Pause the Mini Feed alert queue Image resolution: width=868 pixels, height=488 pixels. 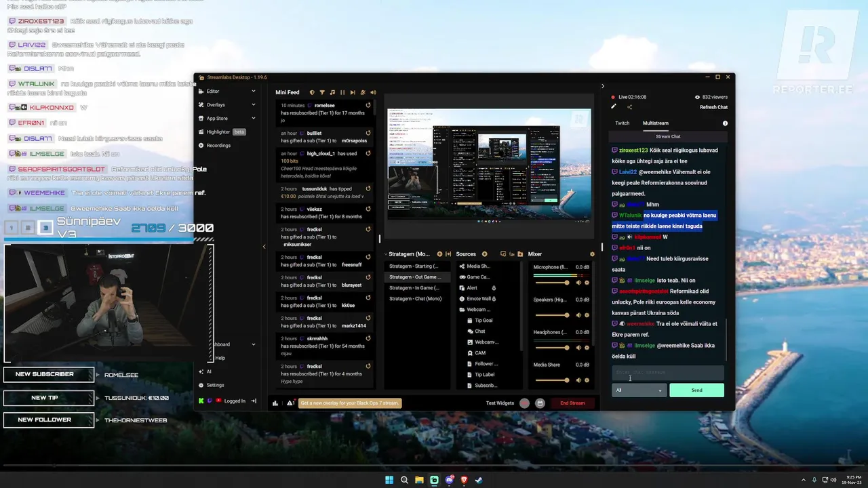pyautogui.click(x=342, y=92)
